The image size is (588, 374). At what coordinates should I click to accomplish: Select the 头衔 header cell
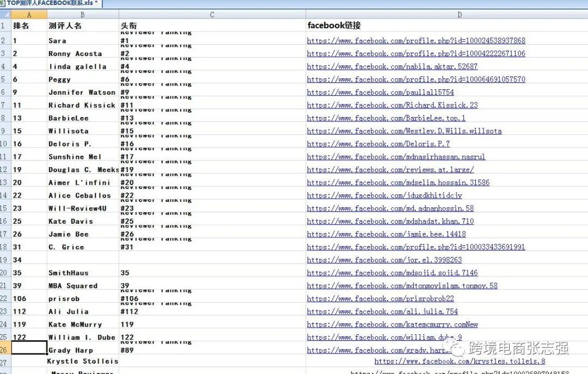(x=212, y=26)
